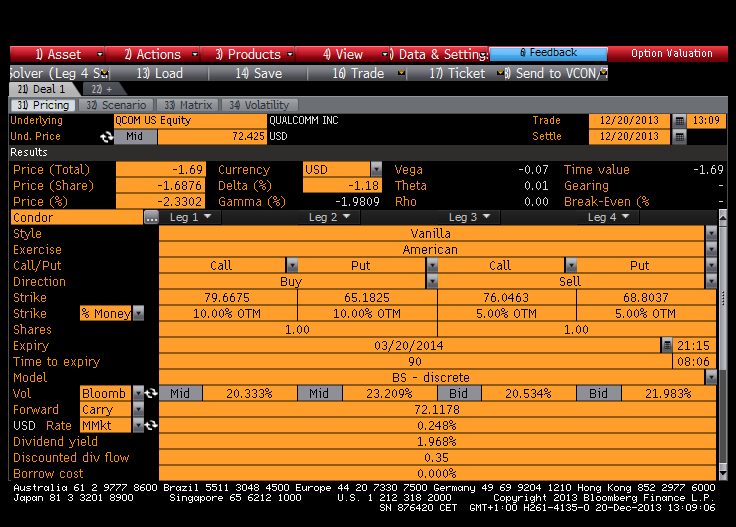
Task: Select the Deal 1 tab
Action: tap(41, 89)
